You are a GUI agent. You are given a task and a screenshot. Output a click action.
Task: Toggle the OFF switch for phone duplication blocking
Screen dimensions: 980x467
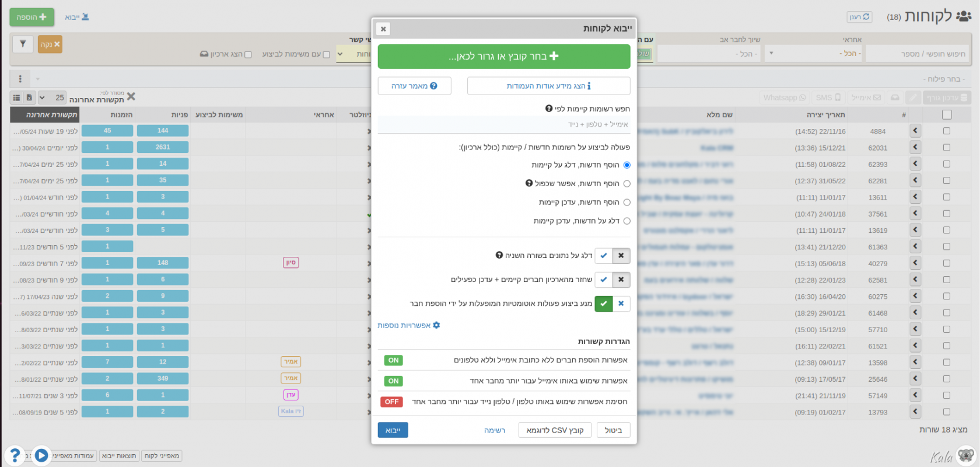tap(391, 402)
